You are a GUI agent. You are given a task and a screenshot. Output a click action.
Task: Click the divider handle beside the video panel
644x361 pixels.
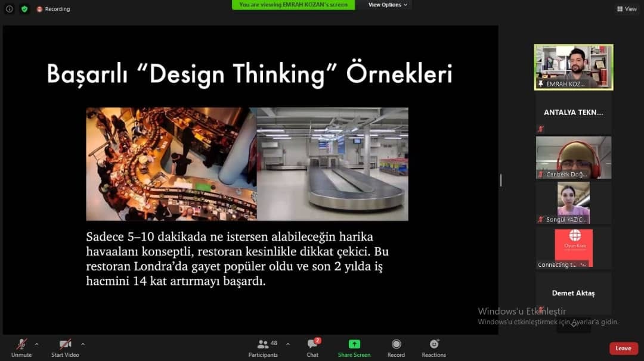point(501,180)
